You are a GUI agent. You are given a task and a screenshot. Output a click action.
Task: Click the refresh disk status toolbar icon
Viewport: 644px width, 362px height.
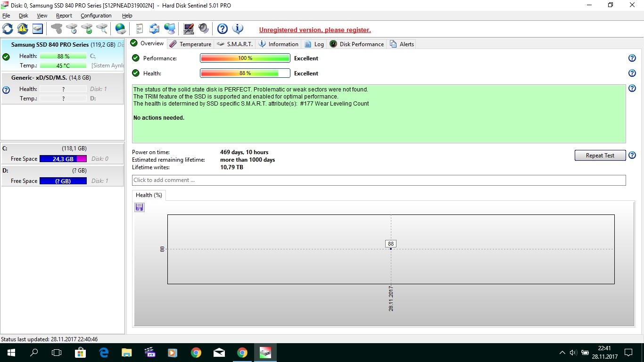8,29
